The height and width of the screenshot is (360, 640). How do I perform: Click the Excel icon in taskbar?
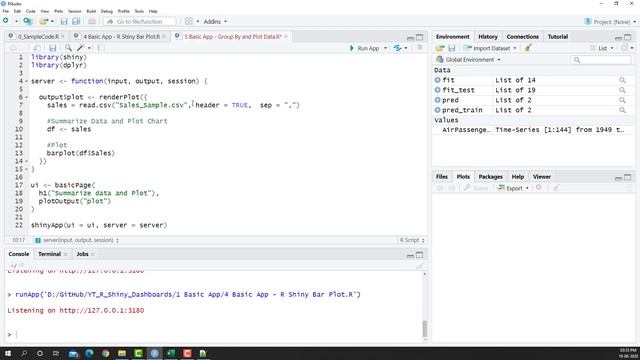[171, 353]
